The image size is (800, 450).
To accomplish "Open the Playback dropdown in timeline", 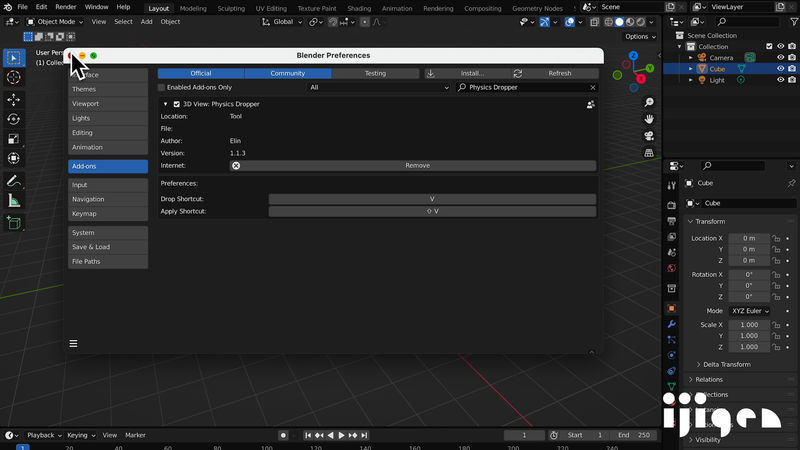I will coord(44,435).
